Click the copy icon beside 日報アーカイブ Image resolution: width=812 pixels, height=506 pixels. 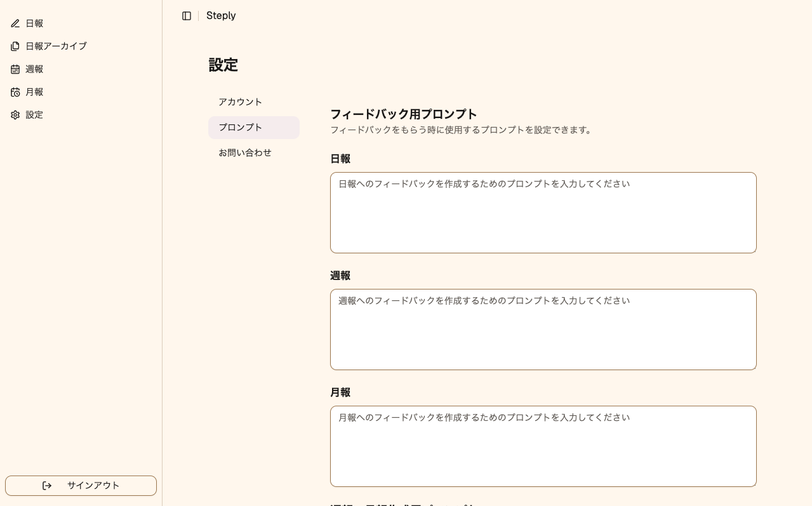[x=15, y=46]
